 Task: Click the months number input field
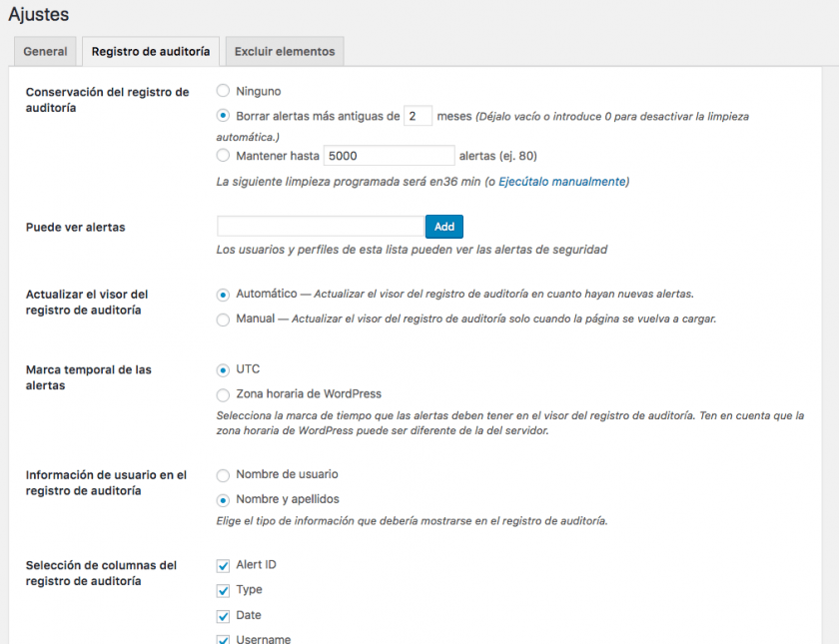[x=418, y=116]
